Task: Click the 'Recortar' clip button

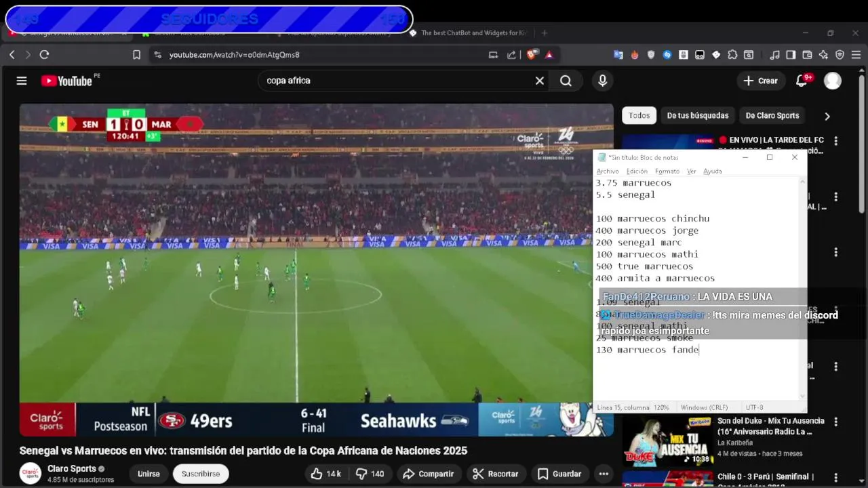Action: point(496,474)
